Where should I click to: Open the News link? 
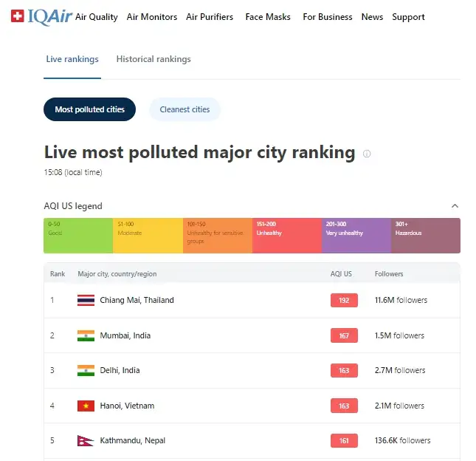pos(372,17)
